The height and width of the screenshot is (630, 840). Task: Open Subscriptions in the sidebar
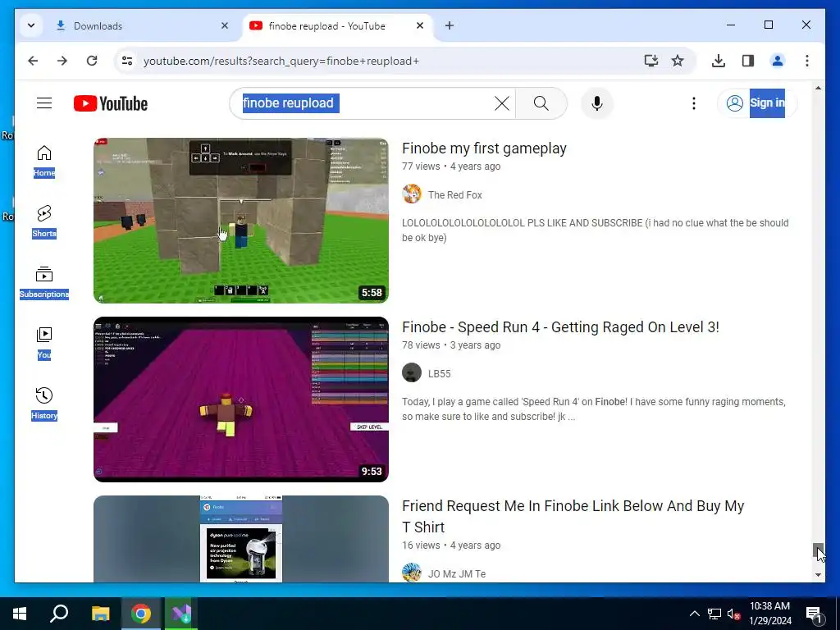(x=44, y=282)
